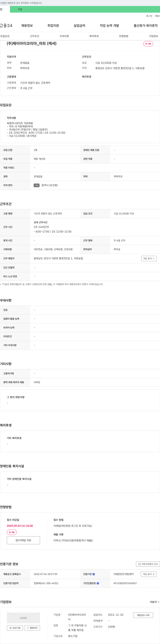Image resolution: width=160 pixels, height=644 pixels.
Task: Click the 고용24 logo
Action: tap(6, 26)
